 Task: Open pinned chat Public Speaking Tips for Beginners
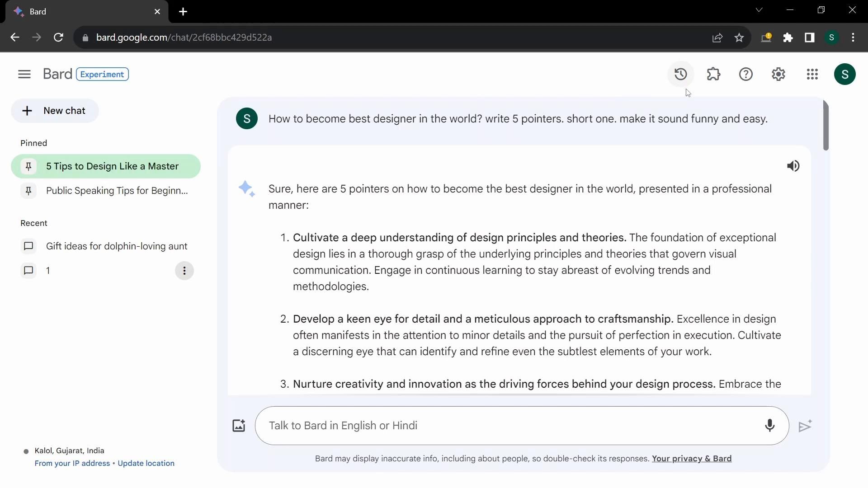click(106, 191)
